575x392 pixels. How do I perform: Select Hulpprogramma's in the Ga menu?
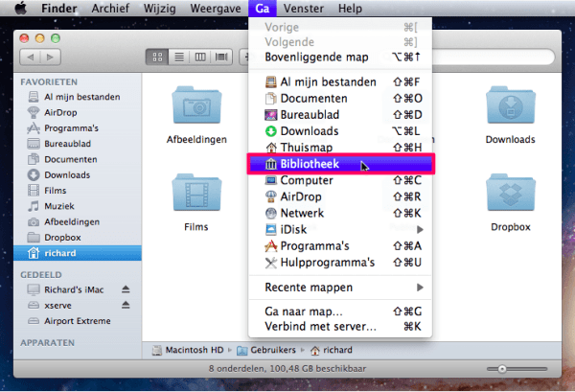pos(340,263)
